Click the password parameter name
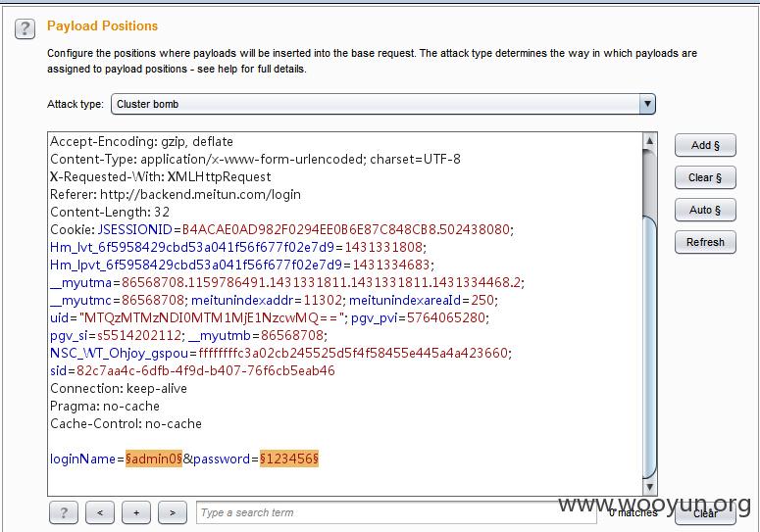The image size is (760, 532). click(222, 459)
